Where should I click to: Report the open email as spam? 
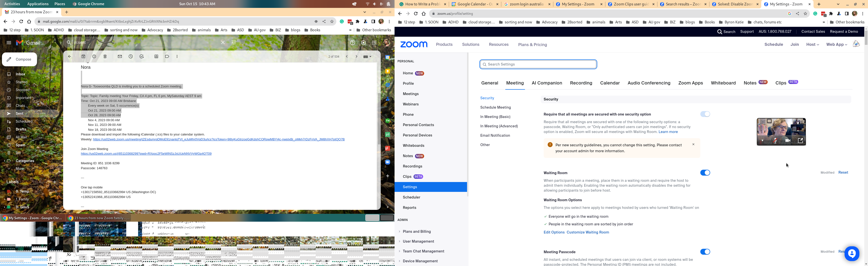click(94, 57)
